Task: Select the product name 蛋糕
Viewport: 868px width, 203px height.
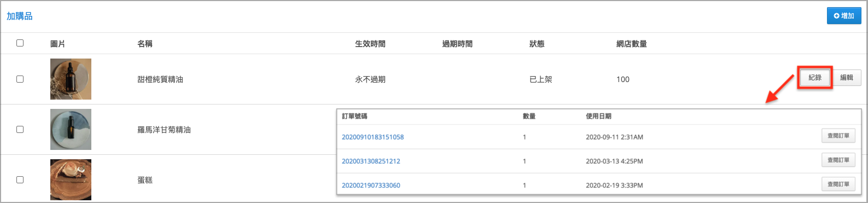Action: click(x=145, y=180)
